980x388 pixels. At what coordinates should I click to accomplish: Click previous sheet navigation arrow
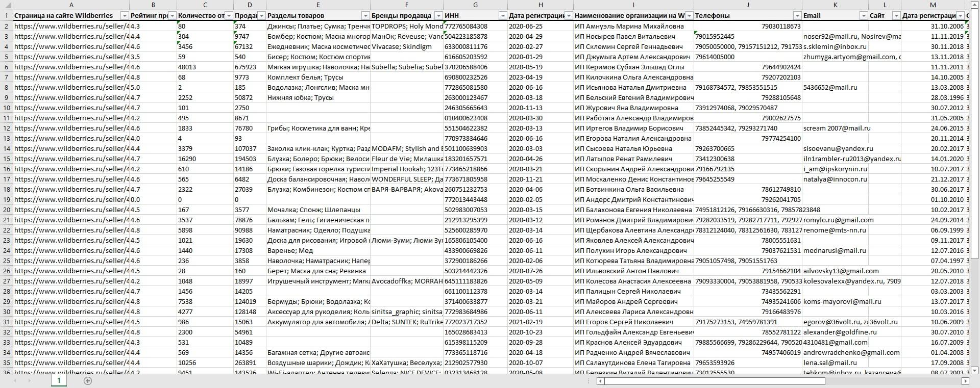[15, 381]
